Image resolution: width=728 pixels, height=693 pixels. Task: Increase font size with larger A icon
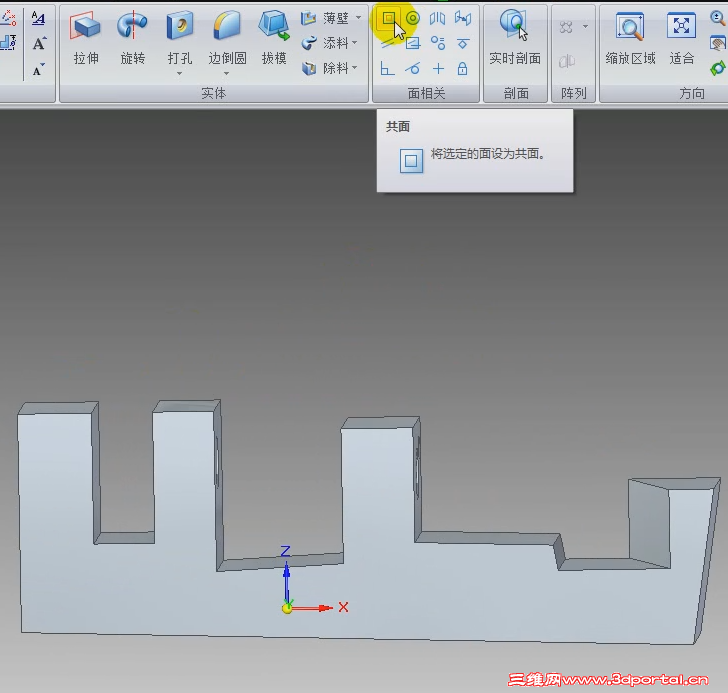tap(39, 44)
